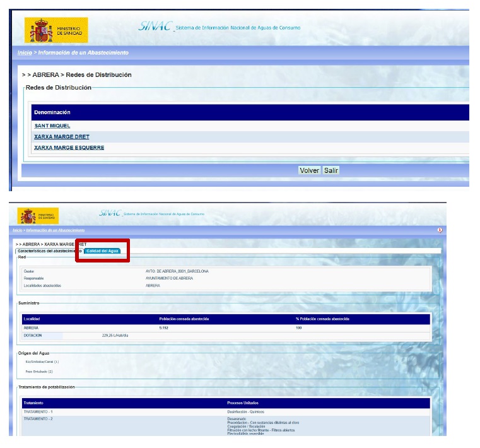480x448 pixels.
Task: Click the Inicio link in the lower breadcrumb bar
Action: point(17,230)
